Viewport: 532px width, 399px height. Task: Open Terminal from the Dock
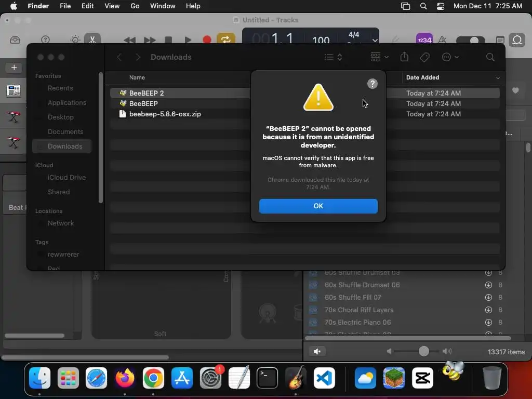tap(268, 378)
